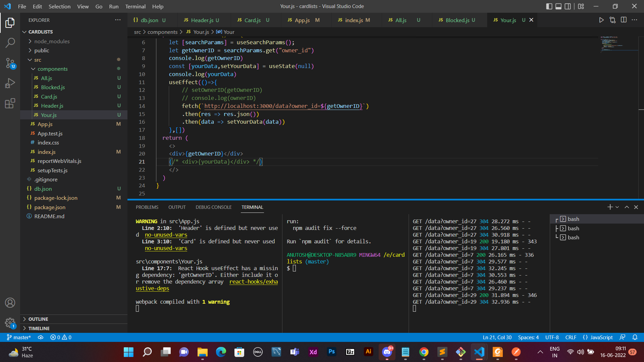This screenshot has height=362, width=644.
Task: Open the Manage settings gear
Action: pyautogui.click(x=10, y=322)
